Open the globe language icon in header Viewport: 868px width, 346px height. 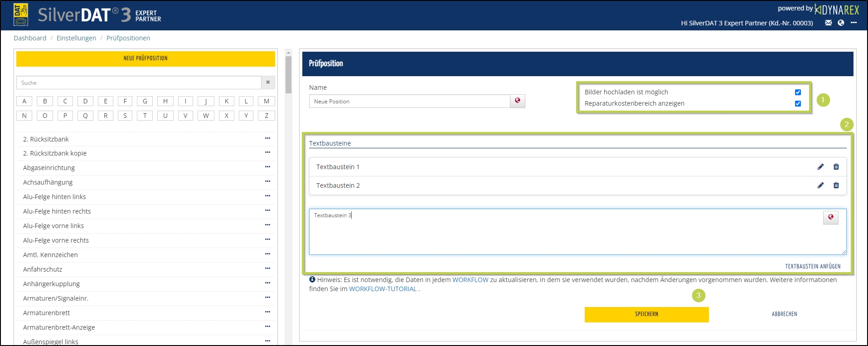click(x=841, y=23)
